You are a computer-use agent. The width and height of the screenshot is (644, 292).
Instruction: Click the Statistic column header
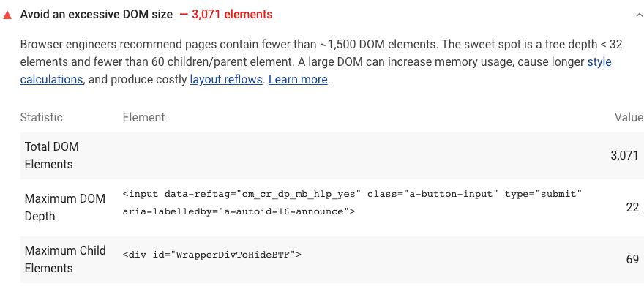[x=42, y=117]
